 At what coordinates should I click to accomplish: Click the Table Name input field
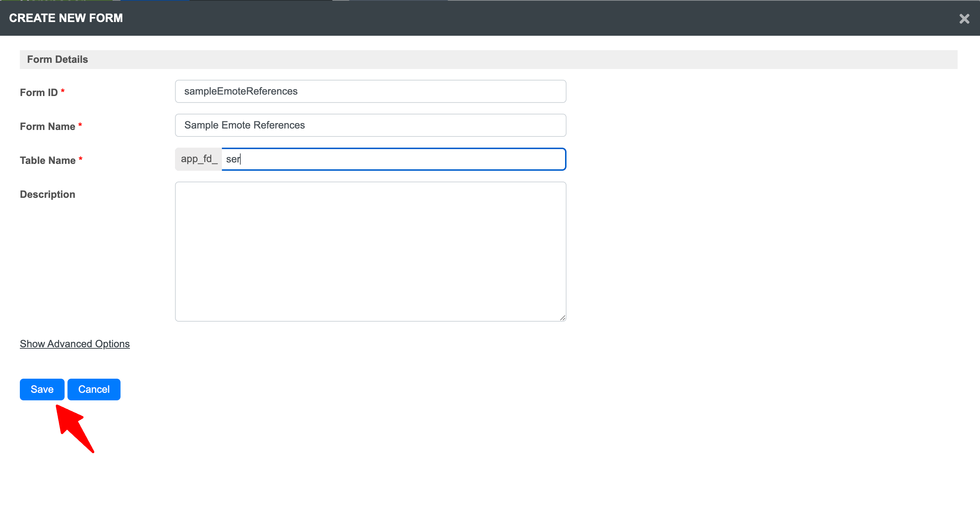(393, 159)
